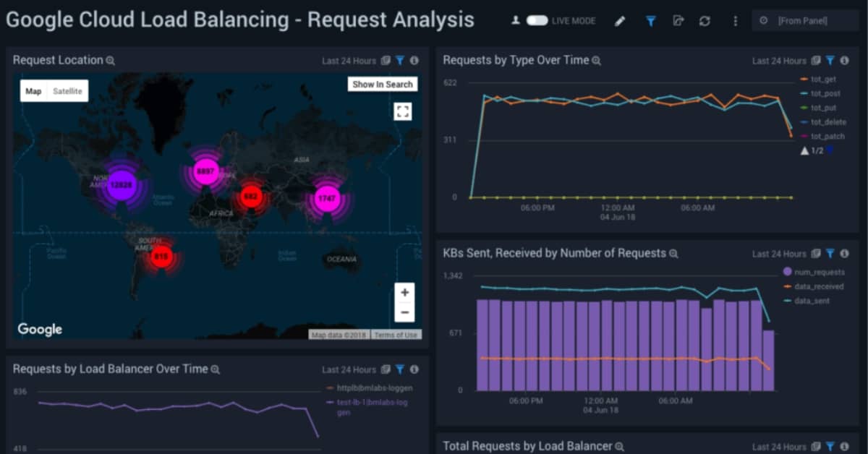Image resolution: width=868 pixels, height=454 pixels.
Task: Click magnifier beside KBs Sent, Received title
Action: click(x=673, y=254)
